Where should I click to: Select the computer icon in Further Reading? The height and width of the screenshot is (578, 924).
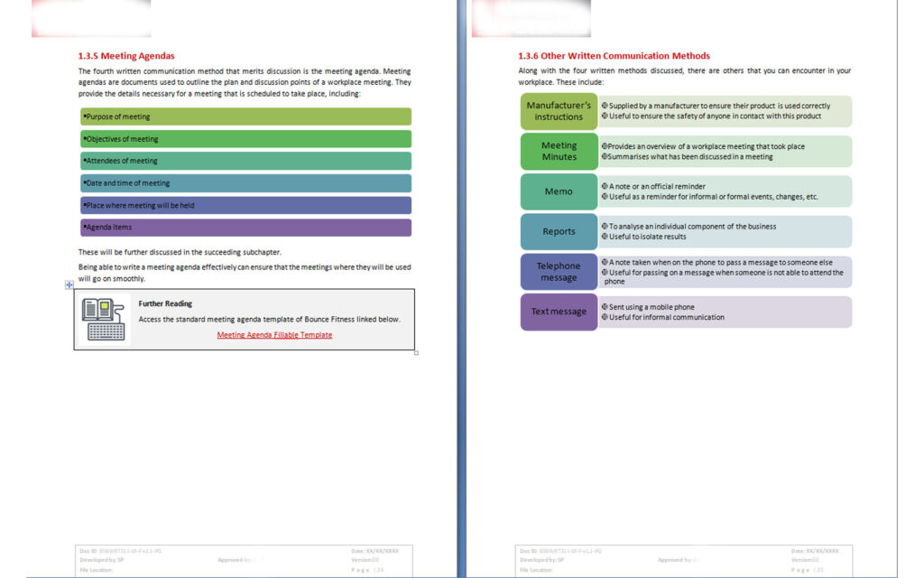click(103, 321)
